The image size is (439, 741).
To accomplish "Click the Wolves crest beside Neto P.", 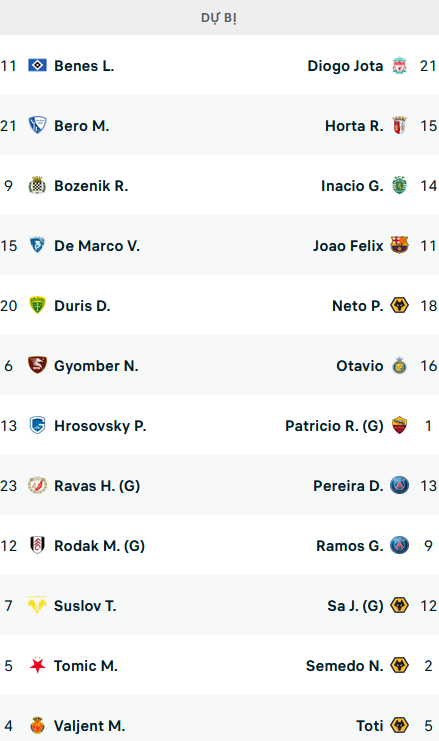I will (x=399, y=305).
